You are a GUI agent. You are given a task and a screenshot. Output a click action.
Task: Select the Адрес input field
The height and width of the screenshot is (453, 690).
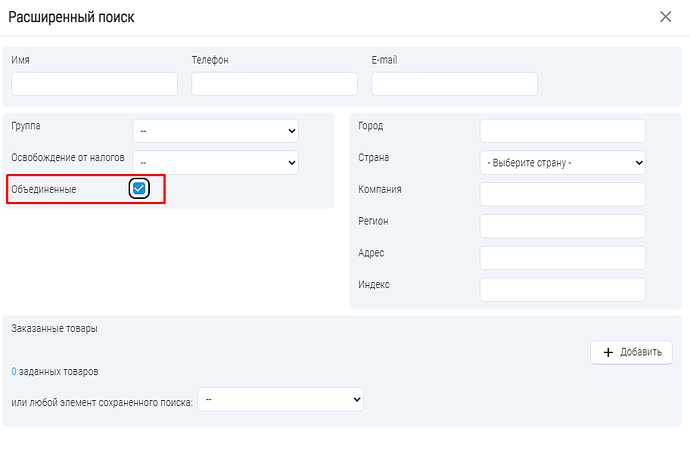tap(563, 258)
